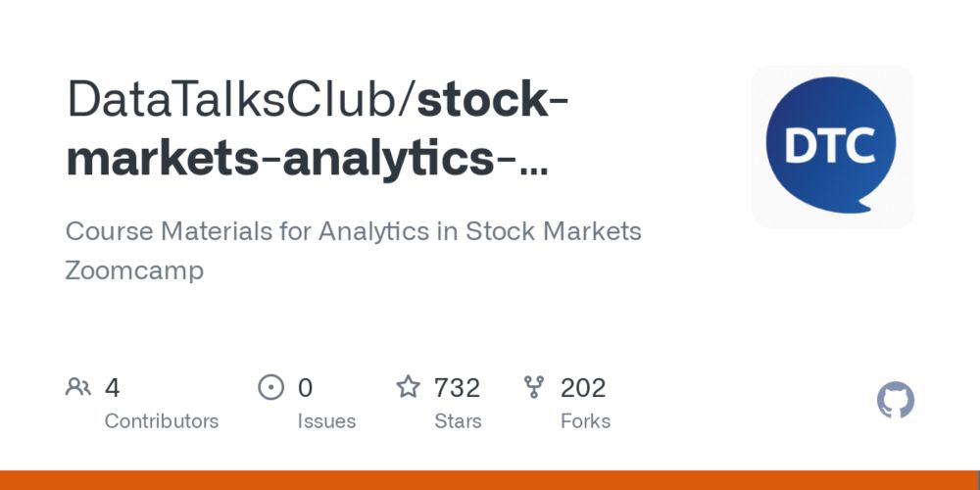Click the fork icon beside 202
Image resolution: width=980 pixels, height=490 pixels.
click(x=534, y=387)
